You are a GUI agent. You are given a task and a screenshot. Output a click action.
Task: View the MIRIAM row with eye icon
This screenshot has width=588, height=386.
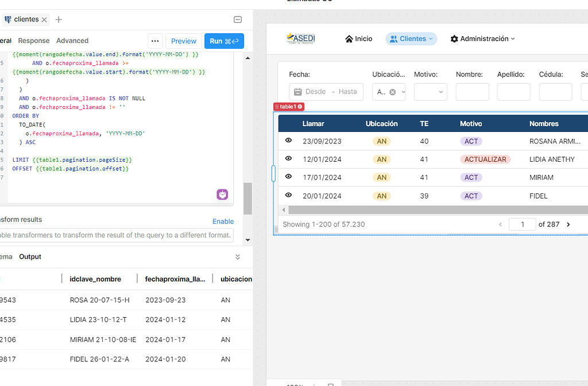[288, 176]
